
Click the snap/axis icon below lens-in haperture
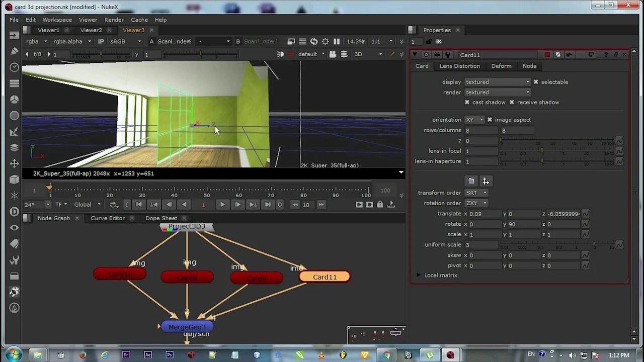coord(486,181)
